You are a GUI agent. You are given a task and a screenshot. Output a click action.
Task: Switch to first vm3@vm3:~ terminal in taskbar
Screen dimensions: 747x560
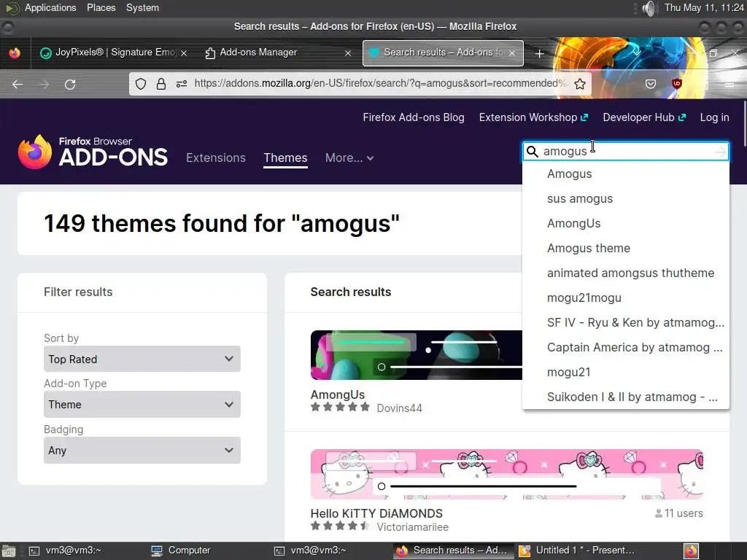click(66, 551)
